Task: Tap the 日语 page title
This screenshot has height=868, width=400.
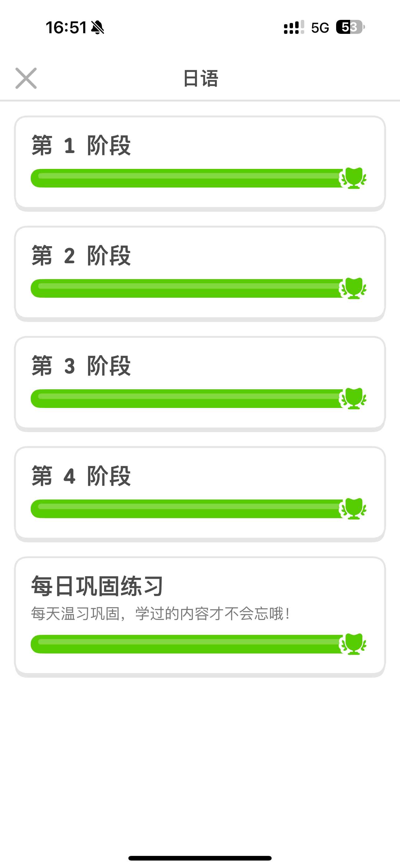Action: coord(200,78)
